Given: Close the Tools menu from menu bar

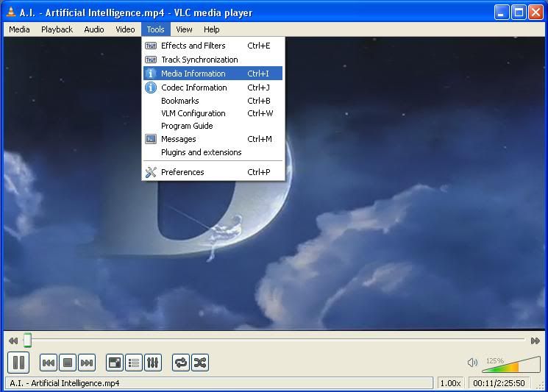Looking at the screenshot, I should tap(155, 29).
